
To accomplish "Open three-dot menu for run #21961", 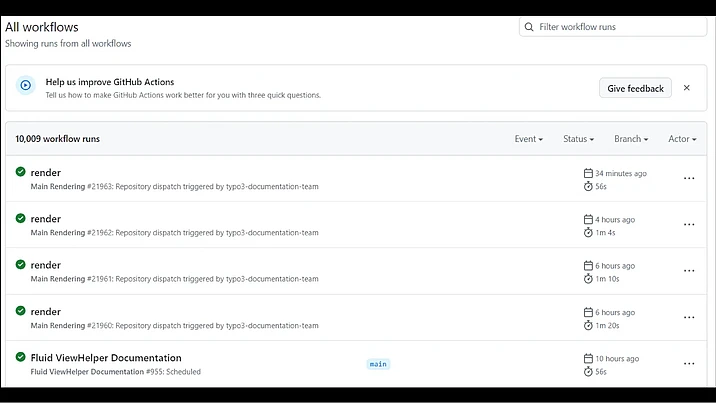I will 688,271.
